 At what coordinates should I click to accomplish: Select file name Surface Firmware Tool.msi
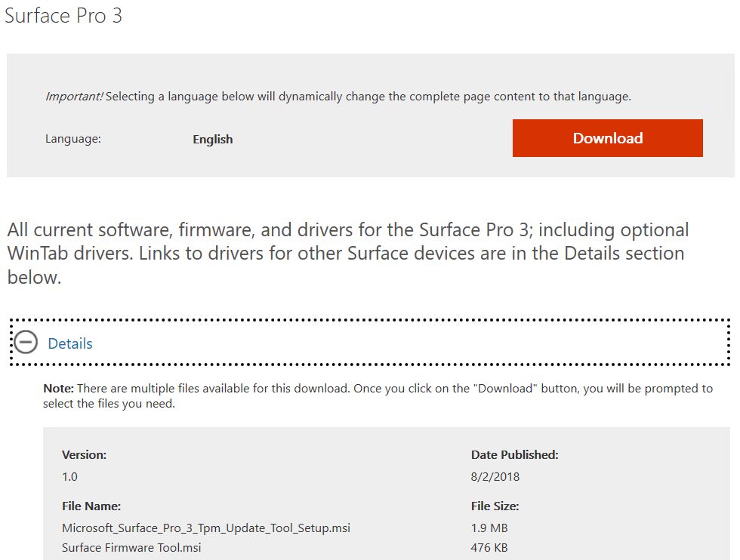pyautogui.click(x=131, y=547)
